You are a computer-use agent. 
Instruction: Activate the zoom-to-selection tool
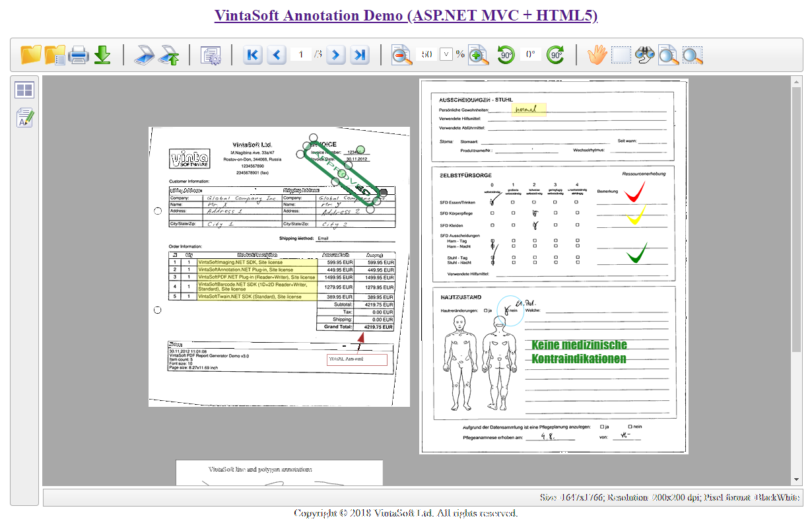click(693, 55)
